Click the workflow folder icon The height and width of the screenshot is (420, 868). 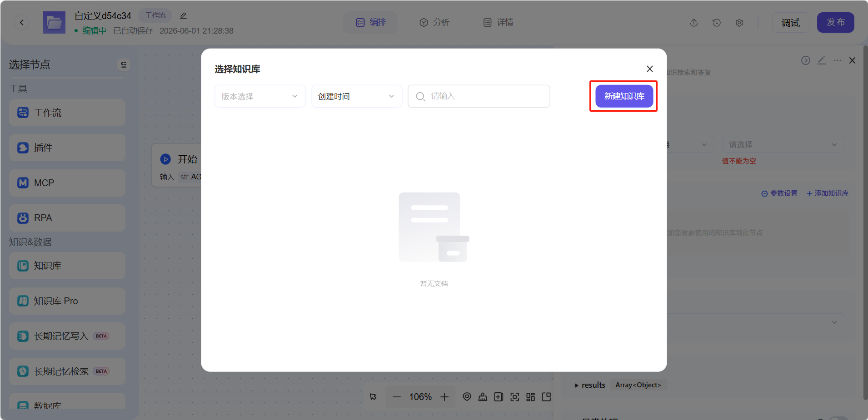click(54, 23)
